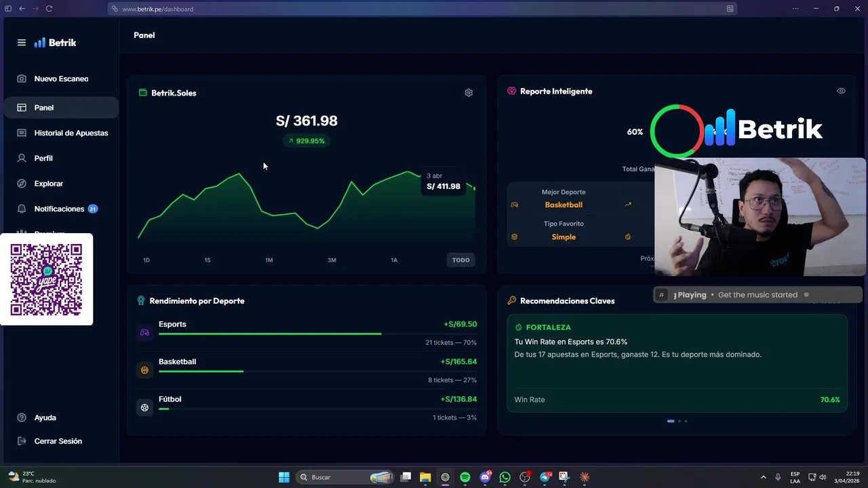
Task: Click the Betrik.Soles wallet icon
Action: point(142,93)
